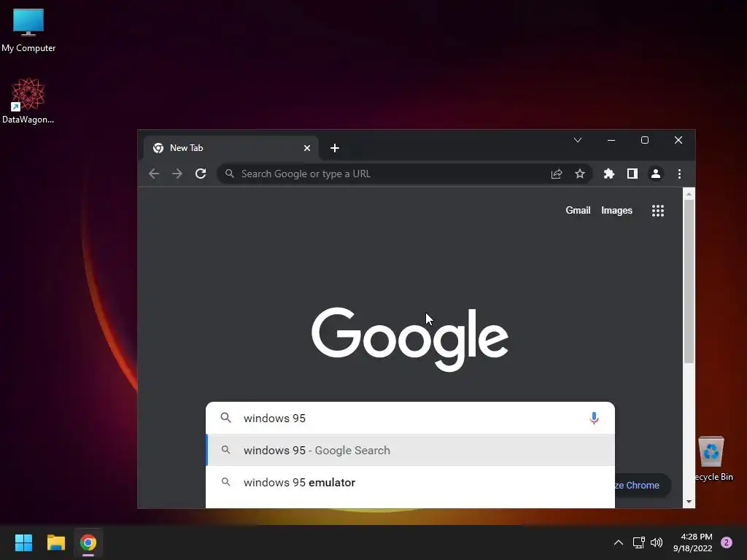This screenshot has width=747, height=560.
Task: Bookmark this tab with the star icon
Action: [580, 174]
